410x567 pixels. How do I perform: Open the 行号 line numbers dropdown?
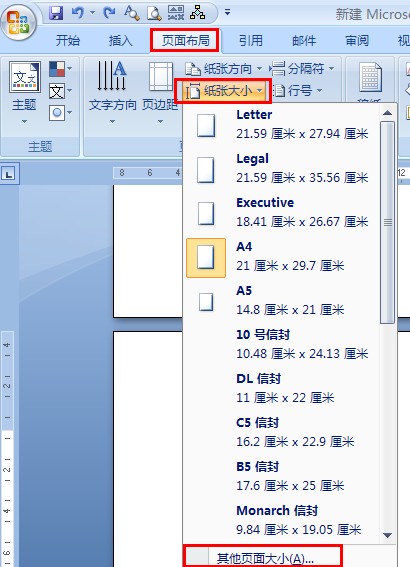[297, 91]
